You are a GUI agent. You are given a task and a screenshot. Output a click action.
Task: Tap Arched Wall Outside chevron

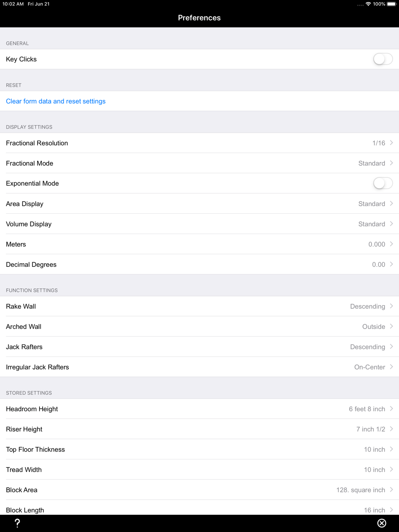click(x=391, y=326)
